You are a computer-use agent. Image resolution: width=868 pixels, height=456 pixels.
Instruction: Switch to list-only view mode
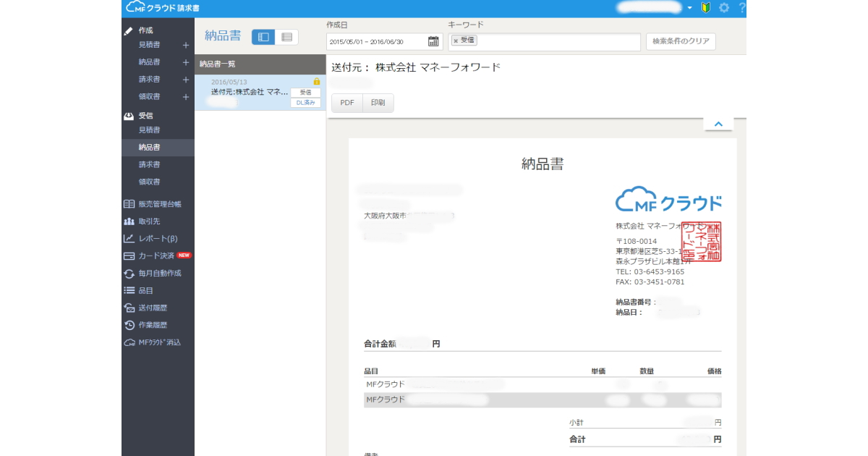tap(286, 37)
